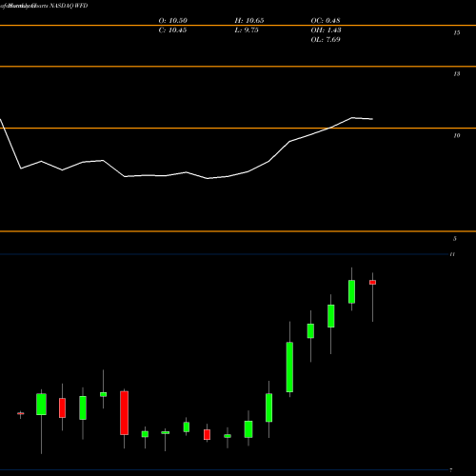Click the low value L: 9.75

click(247, 30)
